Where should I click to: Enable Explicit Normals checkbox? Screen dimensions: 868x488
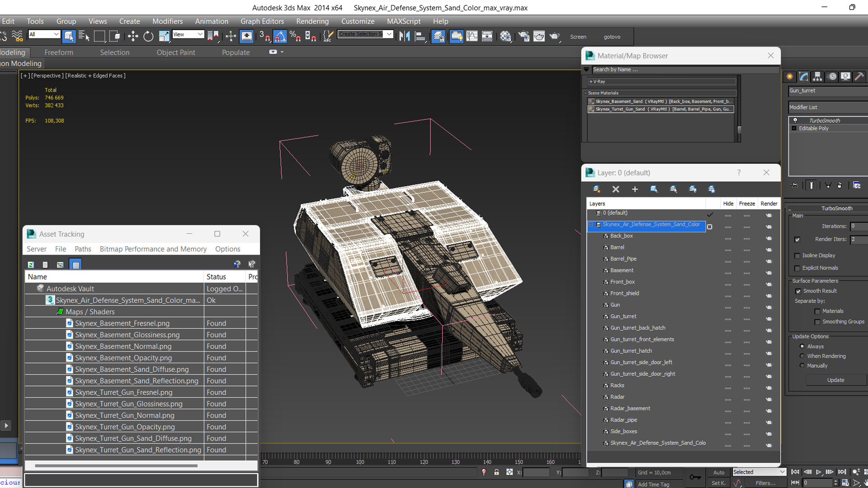tap(797, 268)
